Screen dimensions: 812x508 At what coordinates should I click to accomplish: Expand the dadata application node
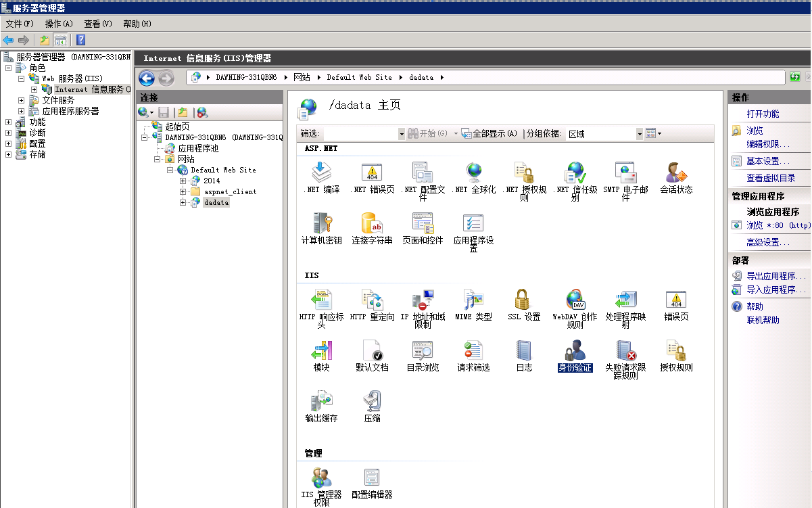183,202
